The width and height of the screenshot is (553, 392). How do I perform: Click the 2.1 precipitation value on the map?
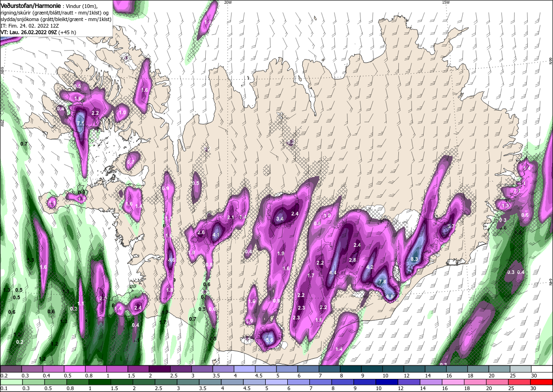click(x=231, y=217)
